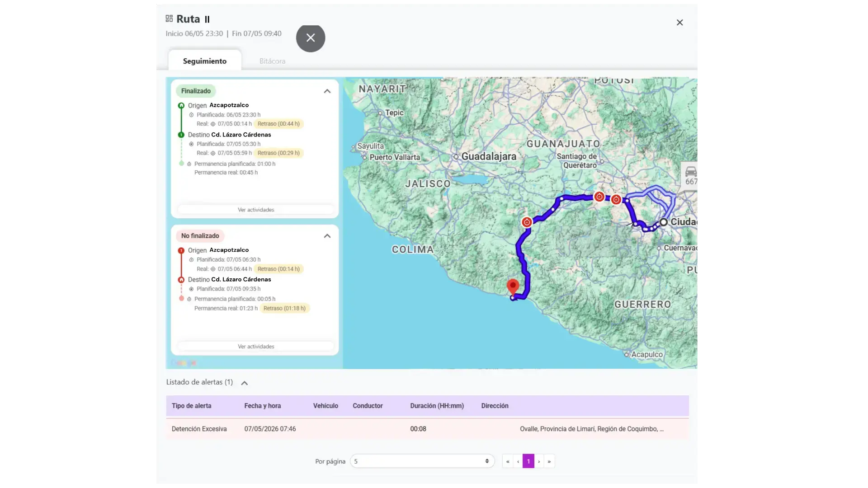This screenshot has height=488, width=868.
Task: Click Retraso (00:44 h) badge
Action: [x=278, y=124]
